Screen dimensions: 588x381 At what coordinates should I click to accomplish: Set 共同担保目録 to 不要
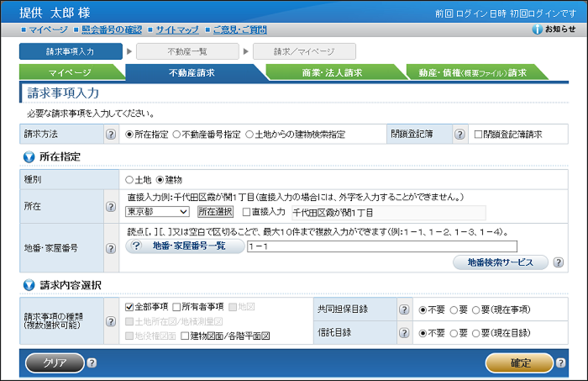(x=423, y=310)
